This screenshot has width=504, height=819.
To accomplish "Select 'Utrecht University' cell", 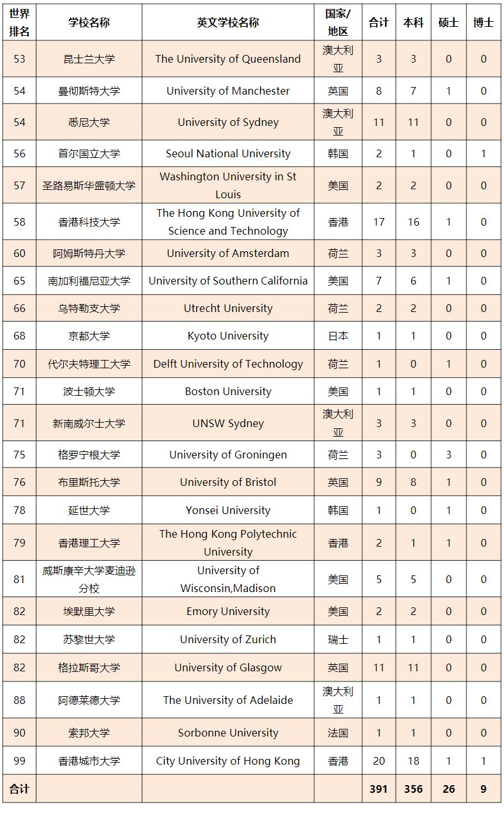I will click(x=228, y=308).
